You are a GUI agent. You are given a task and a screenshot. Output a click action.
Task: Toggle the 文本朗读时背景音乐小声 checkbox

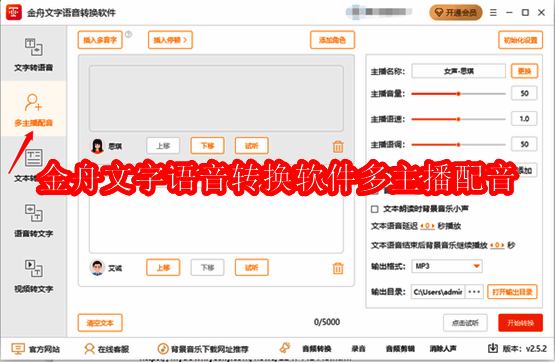coord(374,209)
